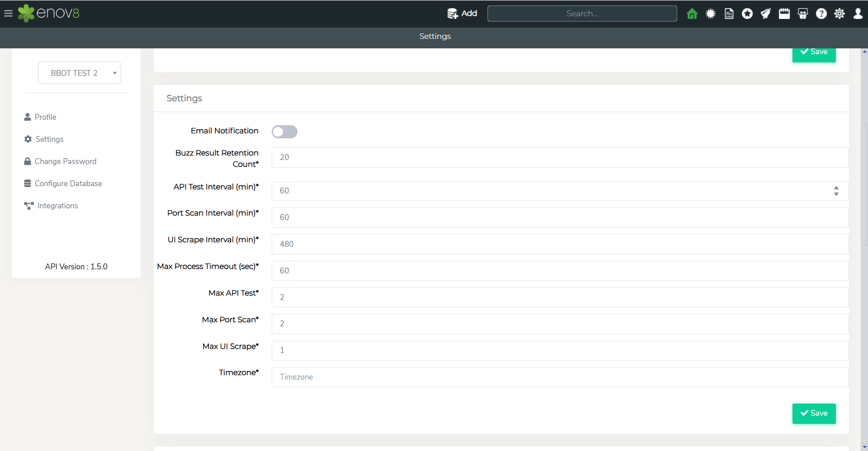
Task: Select Change Password in sidebar
Action: tap(65, 161)
